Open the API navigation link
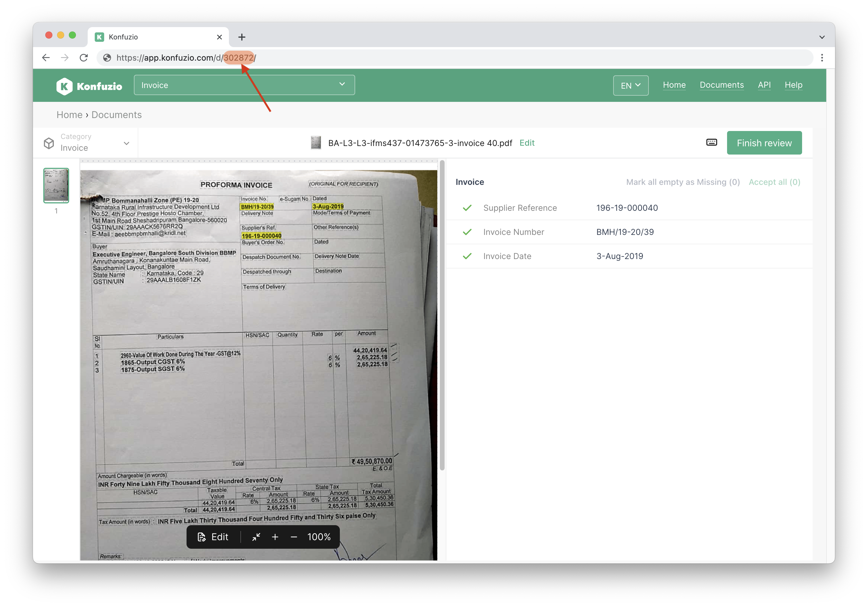 coord(764,85)
